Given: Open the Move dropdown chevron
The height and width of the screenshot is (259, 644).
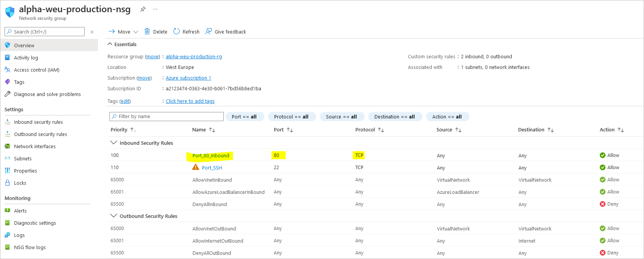Looking at the screenshot, I should (x=136, y=32).
